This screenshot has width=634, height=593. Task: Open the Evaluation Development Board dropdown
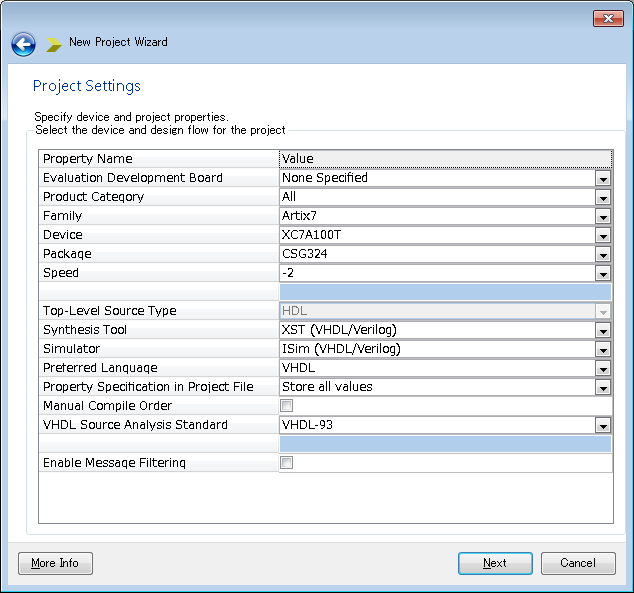(x=603, y=178)
